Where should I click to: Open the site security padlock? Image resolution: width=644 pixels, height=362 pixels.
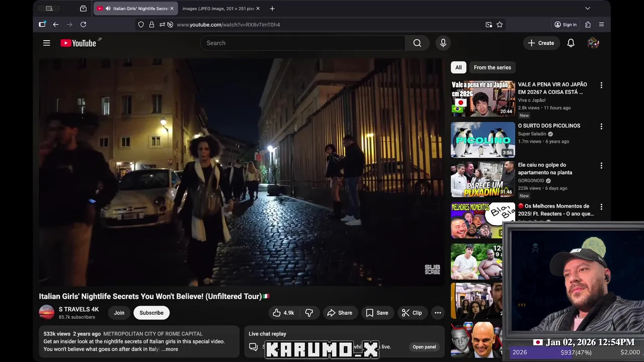151,25
